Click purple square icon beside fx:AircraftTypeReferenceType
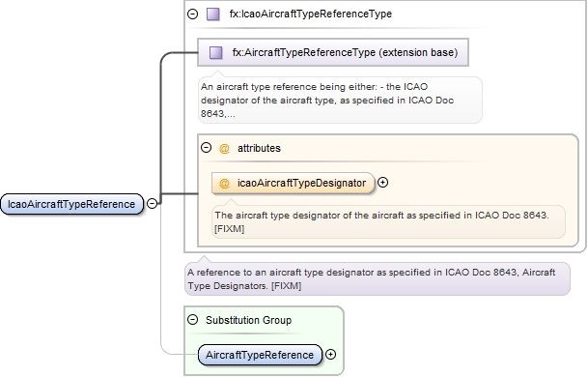This screenshot has width=588, height=377. point(215,52)
